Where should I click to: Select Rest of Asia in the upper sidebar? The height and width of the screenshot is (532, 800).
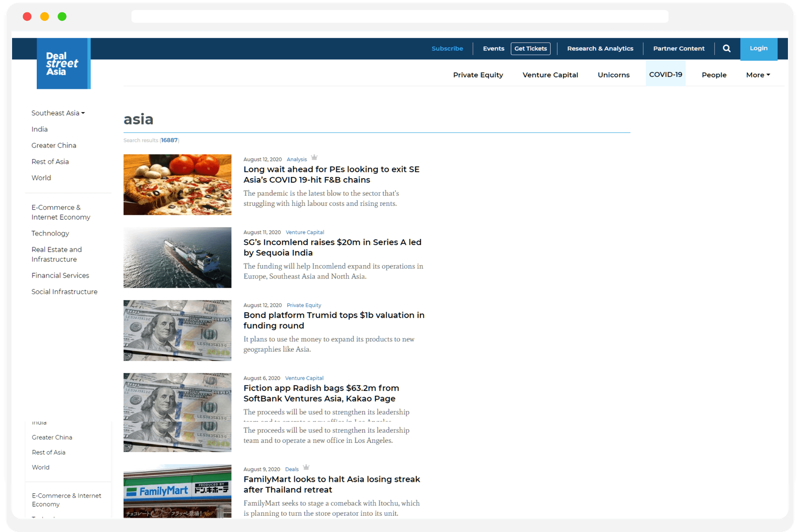(x=50, y=162)
